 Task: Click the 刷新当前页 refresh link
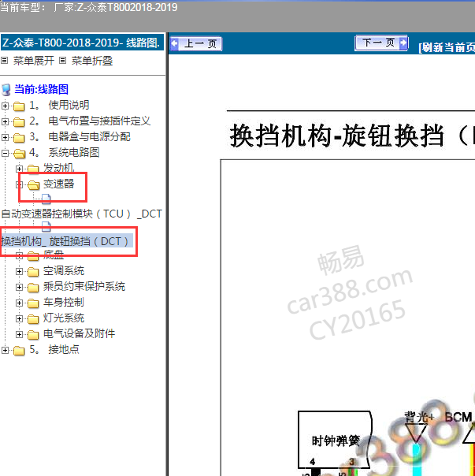(x=447, y=47)
